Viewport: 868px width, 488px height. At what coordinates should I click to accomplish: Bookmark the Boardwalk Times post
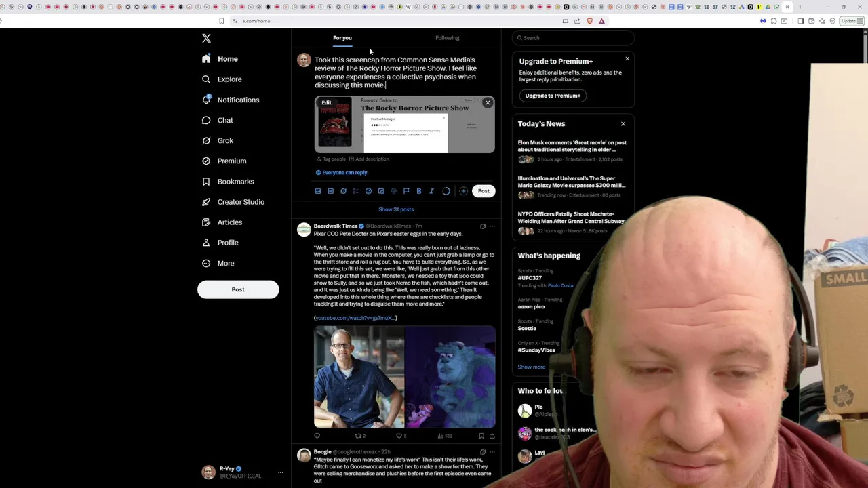coord(481,436)
